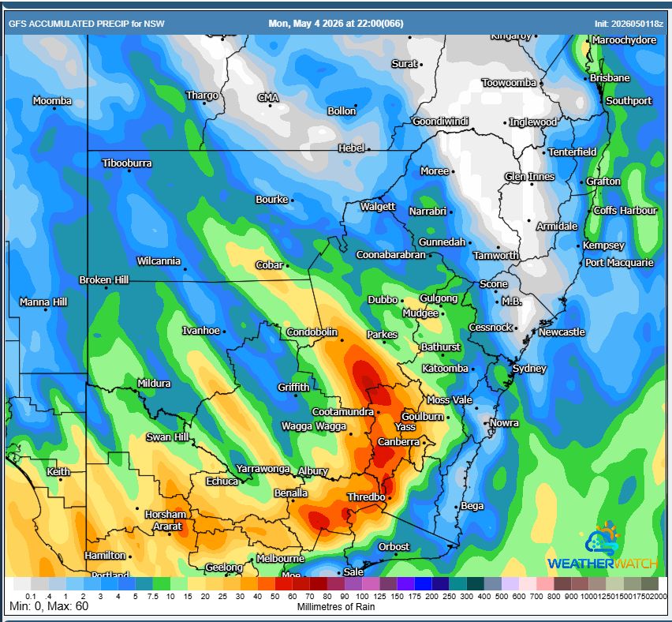This screenshot has width=672, height=622.
Task: Click the 50 mm red legend swatch
Action: [x=283, y=584]
